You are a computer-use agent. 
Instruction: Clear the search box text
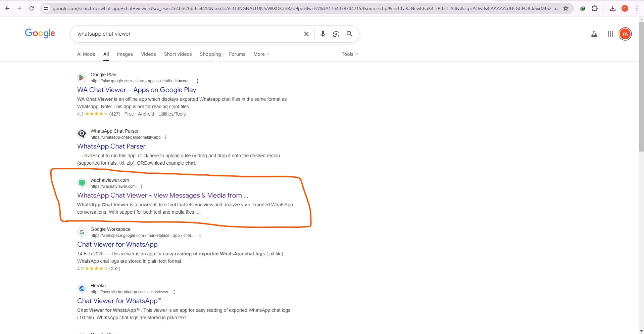306,34
